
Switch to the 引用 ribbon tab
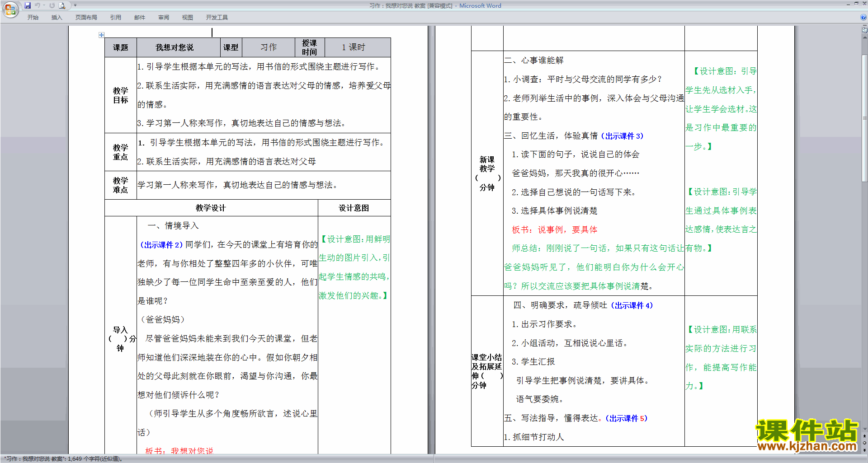click(116, 18)
